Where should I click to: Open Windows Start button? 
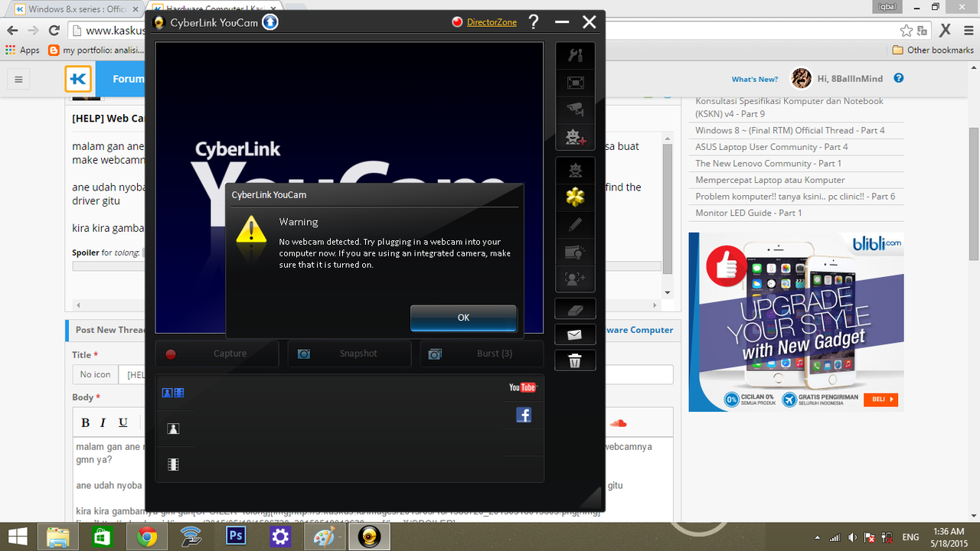(17, 537)
